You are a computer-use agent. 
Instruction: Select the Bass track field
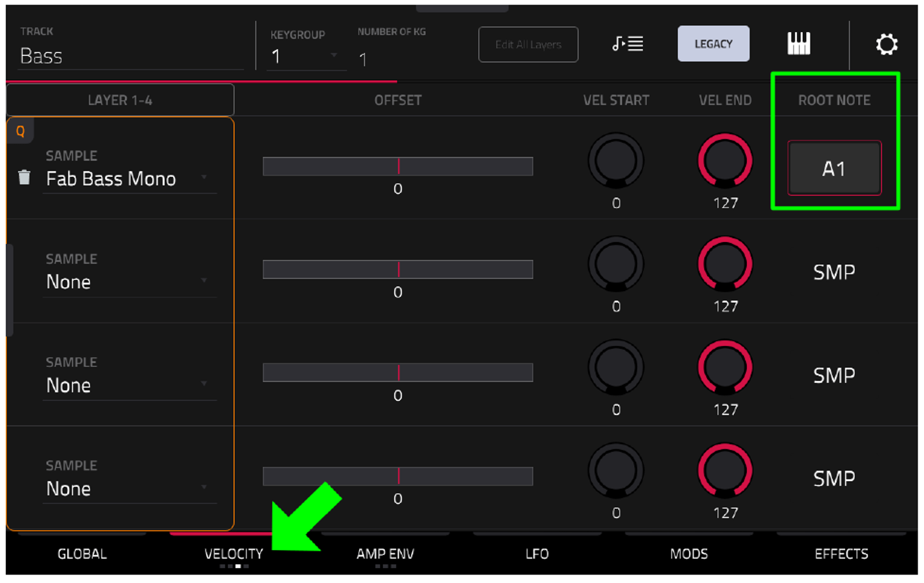(x=131, y=56)
